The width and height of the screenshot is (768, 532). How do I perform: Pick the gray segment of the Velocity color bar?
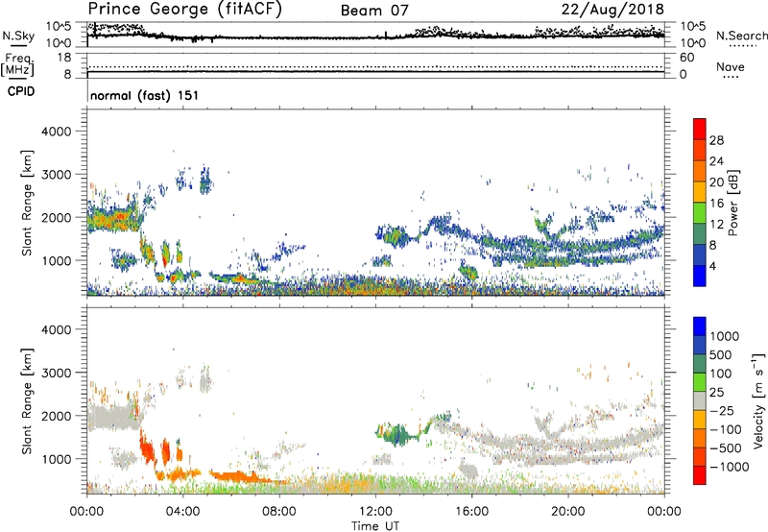(700, 400)
